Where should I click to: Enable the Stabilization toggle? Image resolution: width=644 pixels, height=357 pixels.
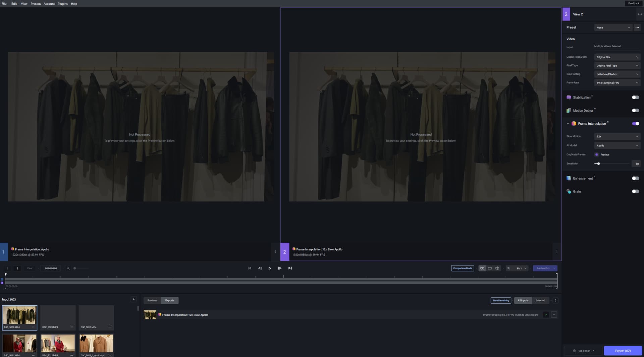[635, 97]
